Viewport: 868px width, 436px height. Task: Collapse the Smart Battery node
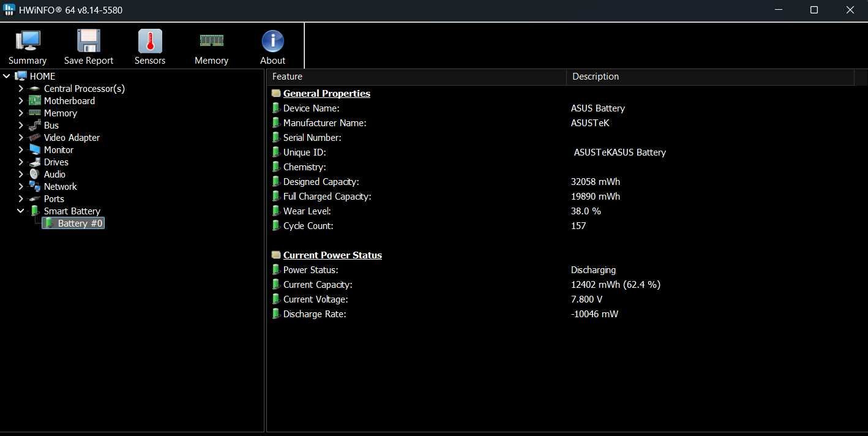(21, 211)
